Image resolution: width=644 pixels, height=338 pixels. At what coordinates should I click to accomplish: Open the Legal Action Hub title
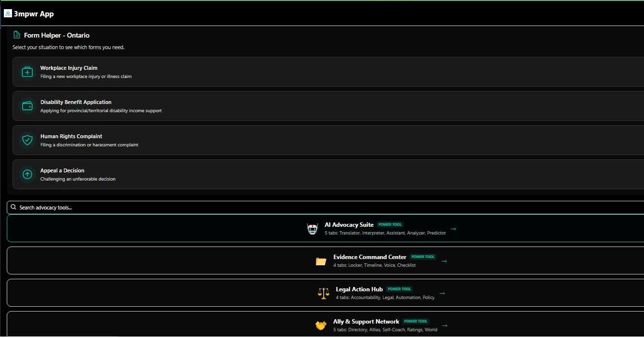359,289
